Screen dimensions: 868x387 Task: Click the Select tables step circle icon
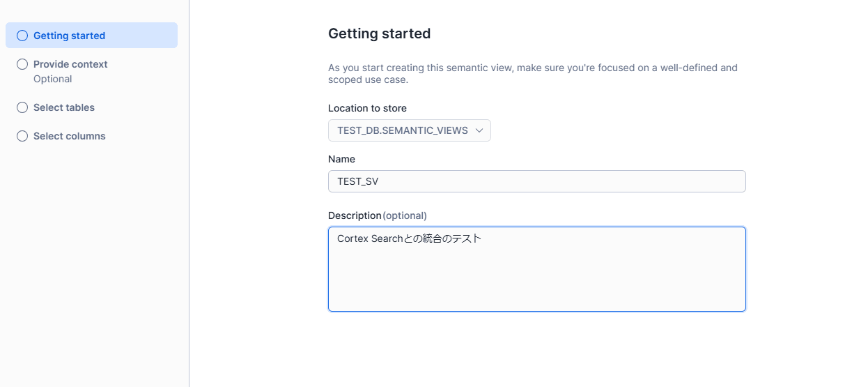point(22,107)
